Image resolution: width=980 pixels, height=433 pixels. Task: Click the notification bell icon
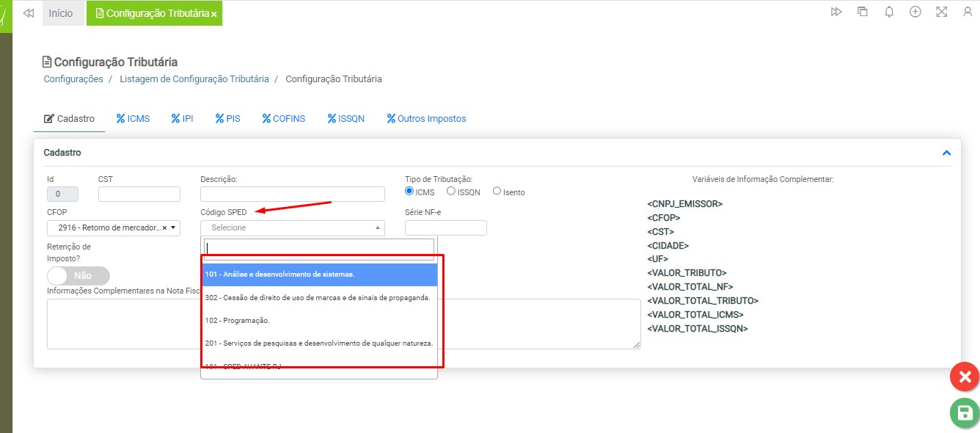coord(889,12)
